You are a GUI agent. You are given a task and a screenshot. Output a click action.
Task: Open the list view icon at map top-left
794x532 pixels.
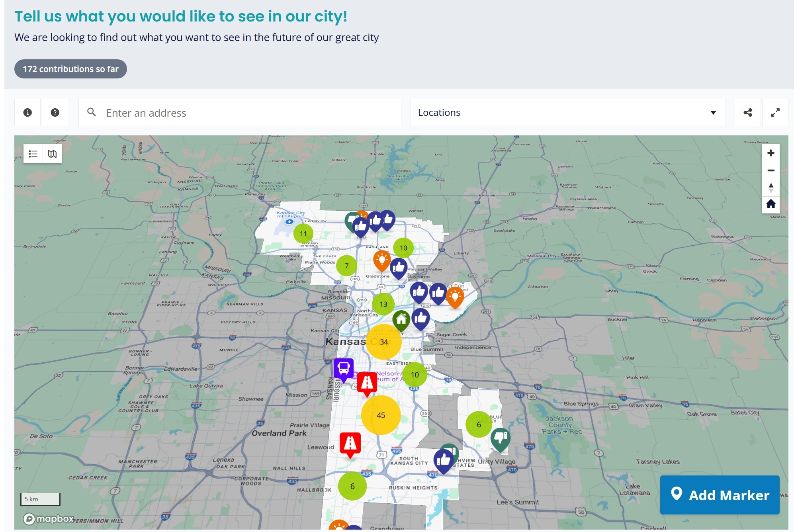(x=33, y=154)
